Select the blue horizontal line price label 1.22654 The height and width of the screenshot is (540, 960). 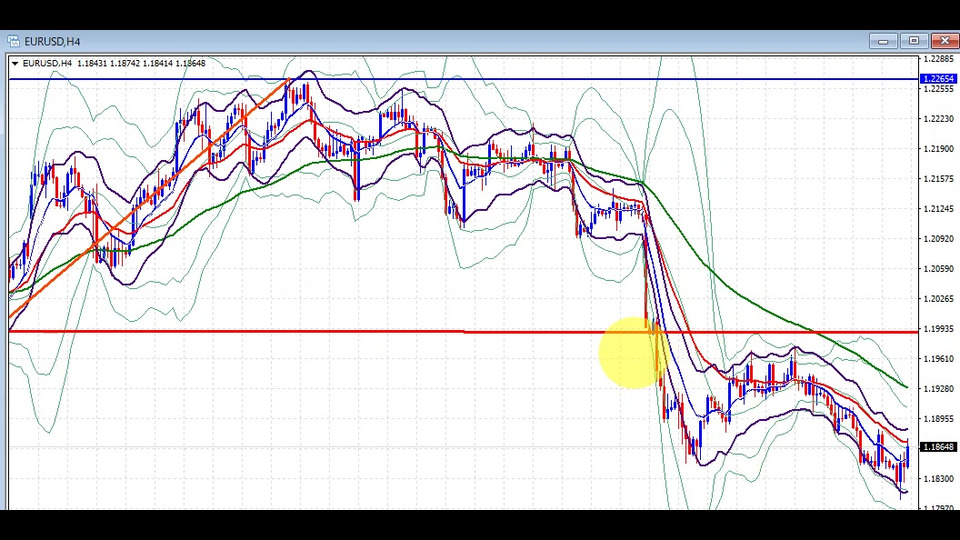pos(939,79)
